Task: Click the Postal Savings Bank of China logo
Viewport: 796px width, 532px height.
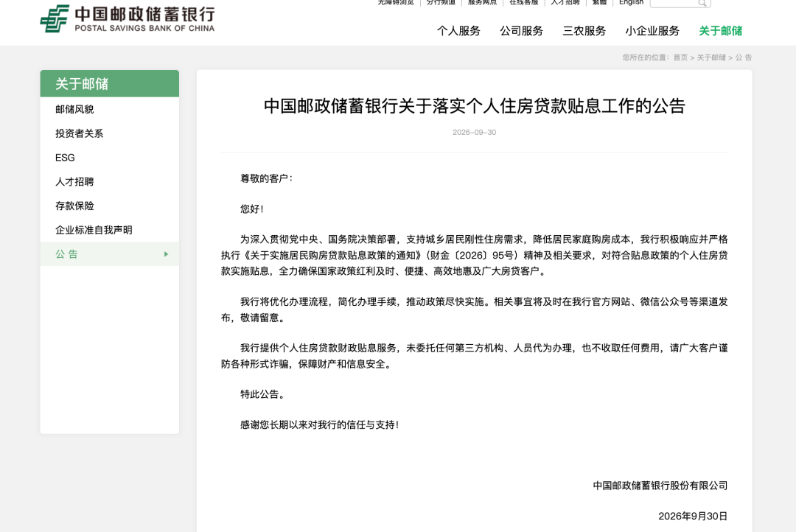Action: point(128,19)
